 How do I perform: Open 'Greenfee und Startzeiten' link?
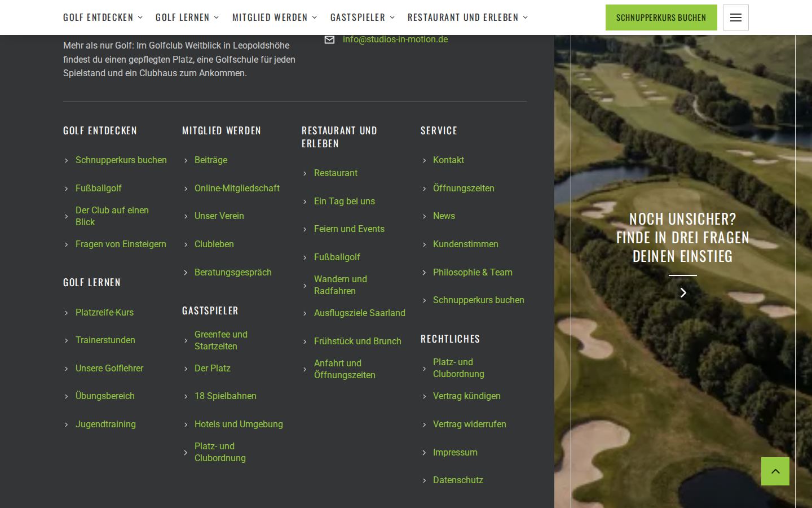[221, 340]
